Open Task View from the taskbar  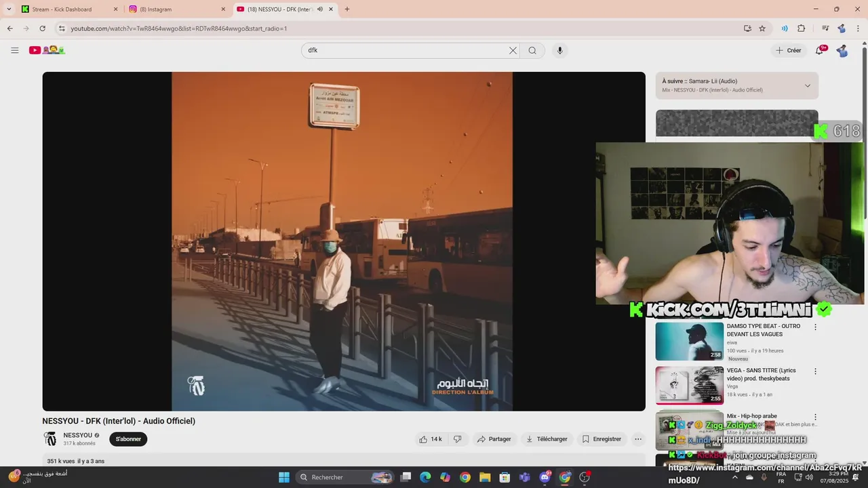(x=406, y=477)
